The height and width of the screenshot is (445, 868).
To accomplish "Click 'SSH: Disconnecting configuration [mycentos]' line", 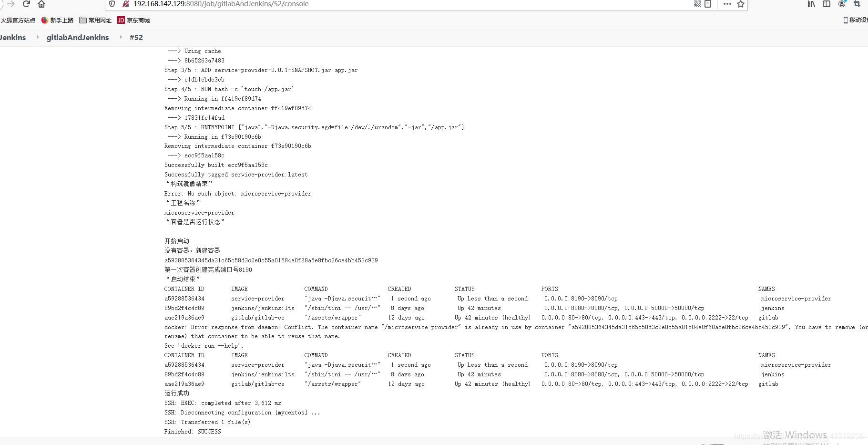I will pos(242,413).
